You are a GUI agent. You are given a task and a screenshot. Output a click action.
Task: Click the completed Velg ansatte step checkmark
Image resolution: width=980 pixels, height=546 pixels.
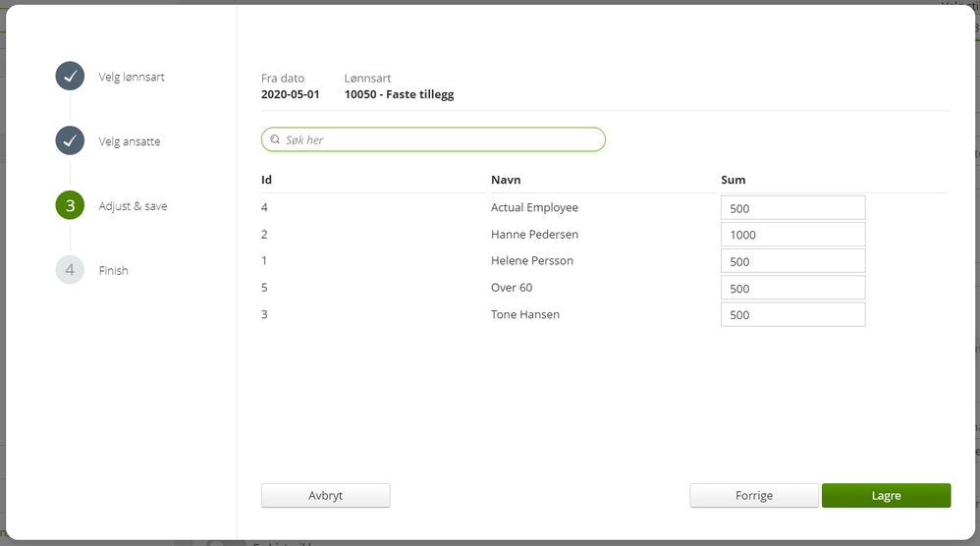(x=70, y=141)
